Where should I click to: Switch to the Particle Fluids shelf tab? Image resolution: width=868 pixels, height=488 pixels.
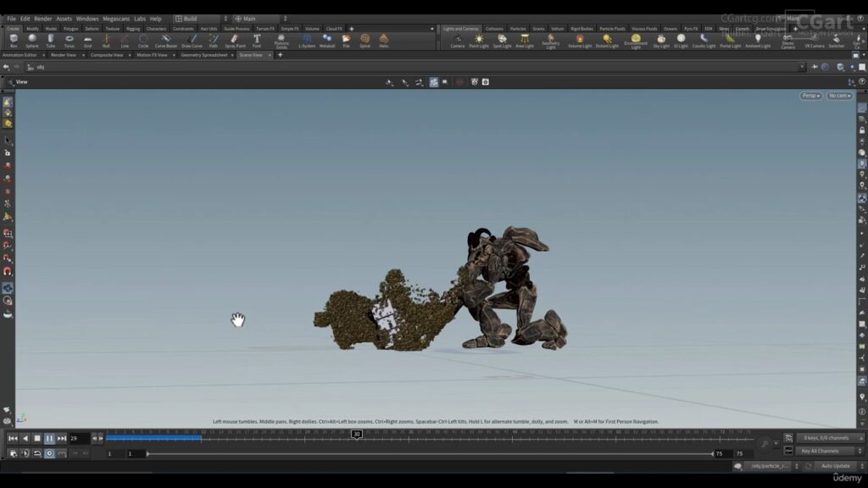[x=612, y=29]
